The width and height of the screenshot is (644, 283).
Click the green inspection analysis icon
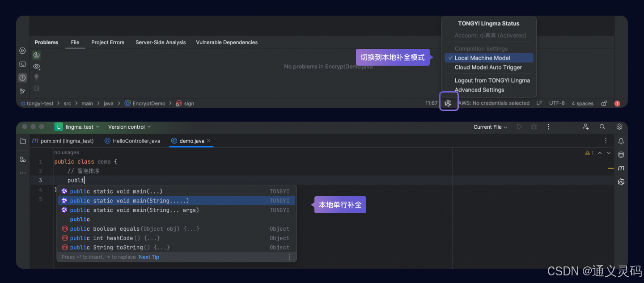[x=37, y=55]
